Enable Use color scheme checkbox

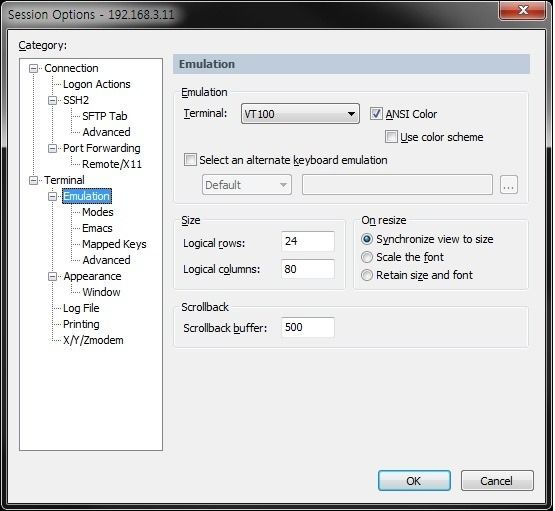pos(391,137)
